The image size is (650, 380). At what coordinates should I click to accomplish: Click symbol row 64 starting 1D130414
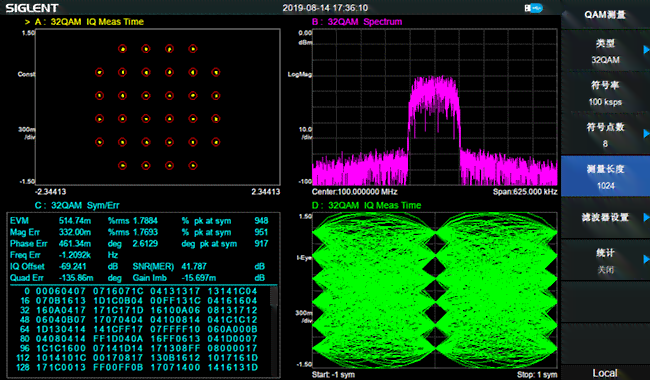point(140,329)
